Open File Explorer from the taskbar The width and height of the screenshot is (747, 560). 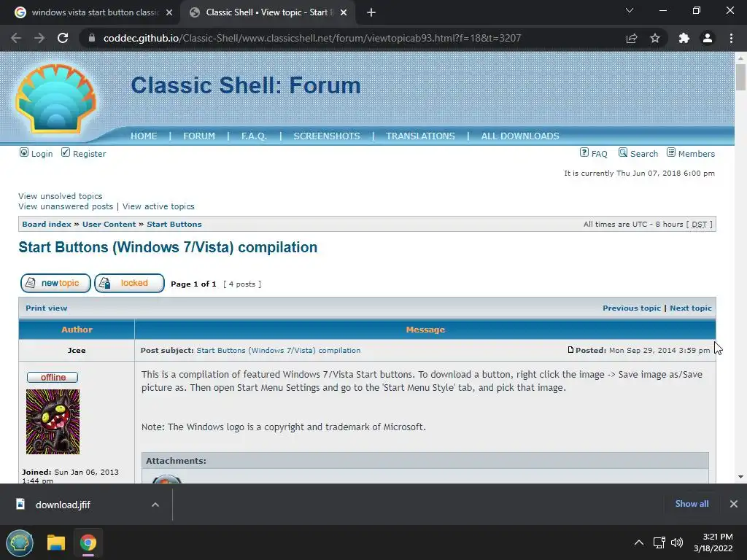(x=56, y=542)
